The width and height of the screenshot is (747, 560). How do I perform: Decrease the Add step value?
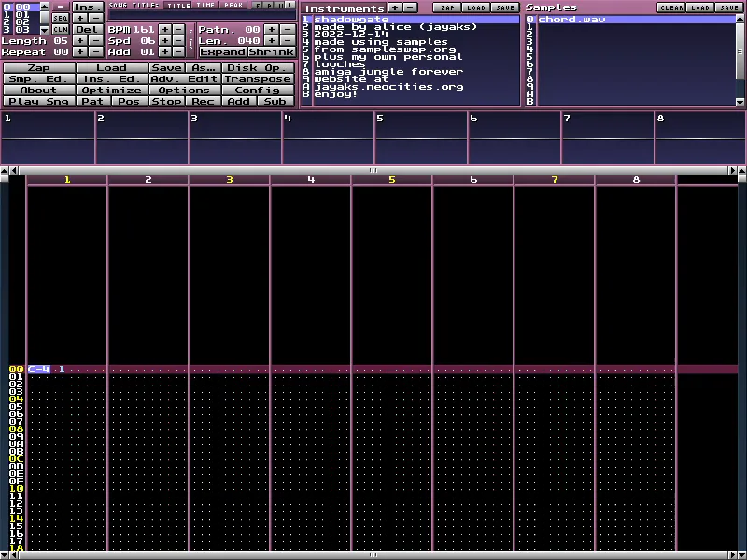pyautogui.click(x=178, y=51)
